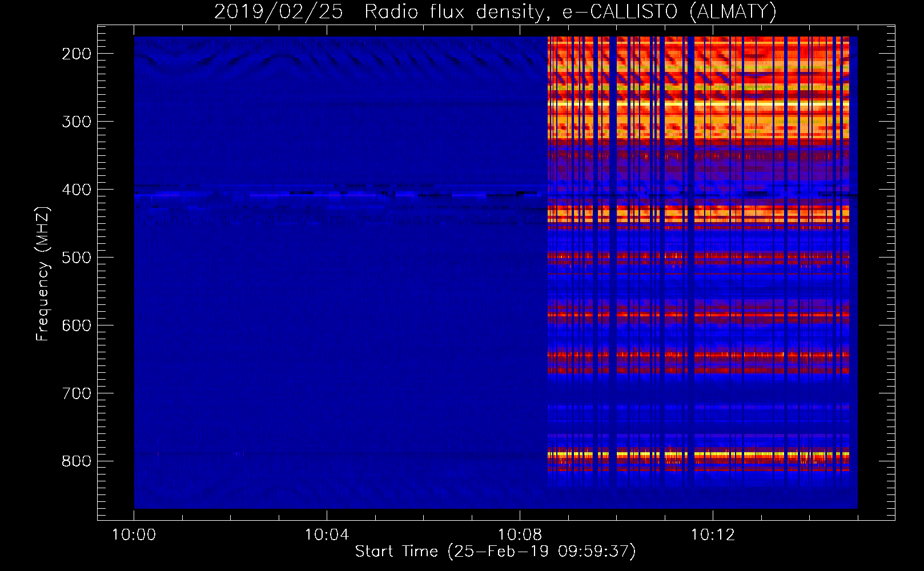Click the 800 frequency tick label

(77, 461)
